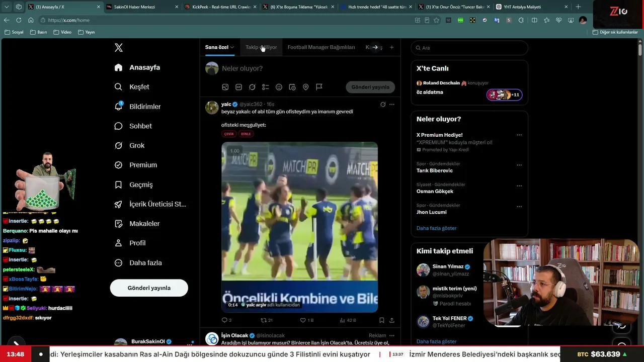The width and height of the screenshot is (644, 362).
Task: Open options for Tarık Biberovic trend
Action: 519,165
